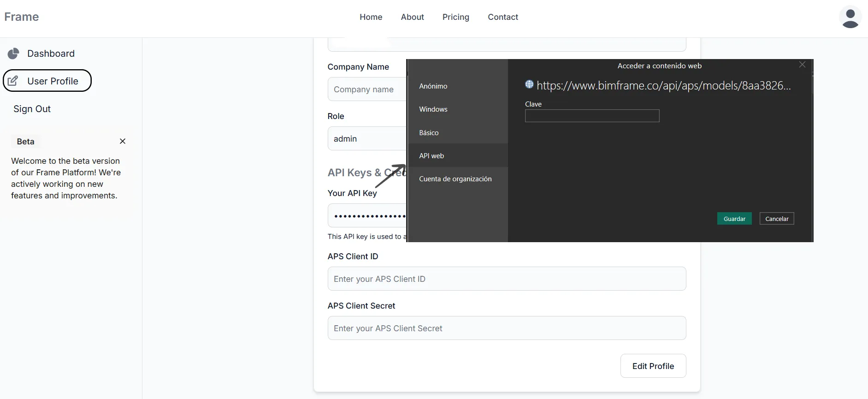The width and height of the screenshot is (868, 399).
Task: Select Anónimo authentication tab
Action: click(458, 86)
